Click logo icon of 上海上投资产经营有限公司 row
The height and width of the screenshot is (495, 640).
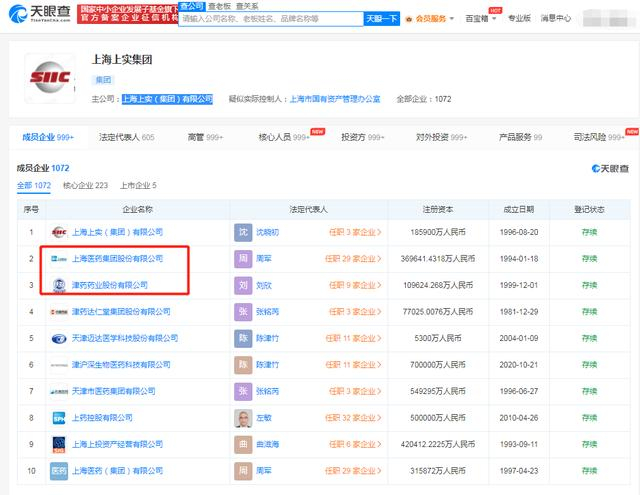tap(59, 444)
